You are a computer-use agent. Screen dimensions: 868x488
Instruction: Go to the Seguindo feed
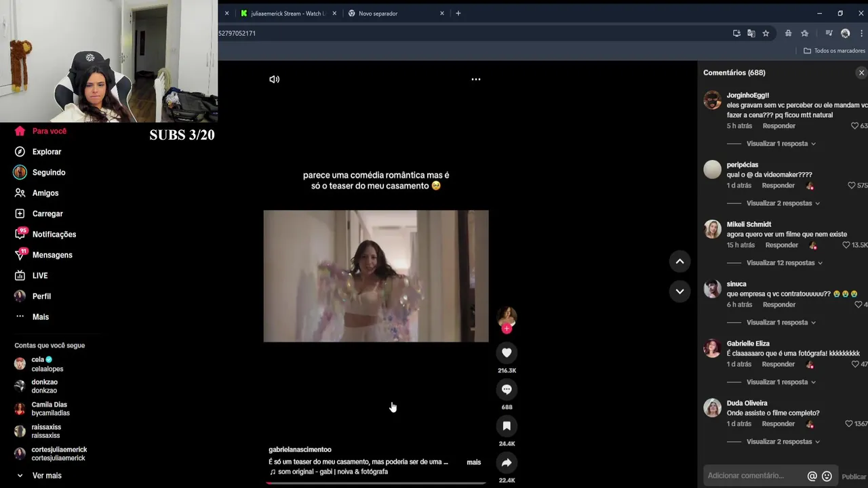41,173
